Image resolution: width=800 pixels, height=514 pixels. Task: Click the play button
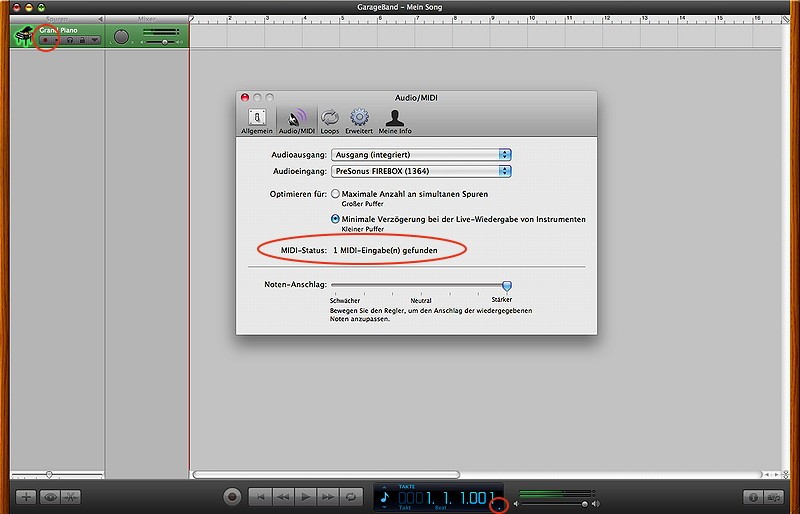coord(306,497)
